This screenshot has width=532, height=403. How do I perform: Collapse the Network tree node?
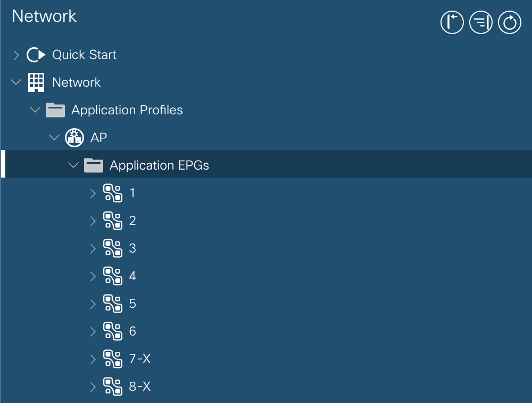pos(15,82)
